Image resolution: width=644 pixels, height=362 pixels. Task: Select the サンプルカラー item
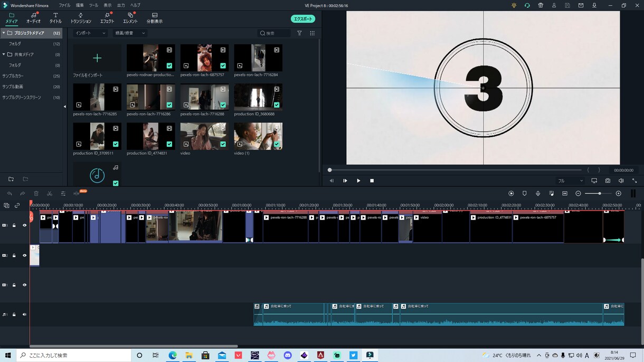[x=13, y=76]
